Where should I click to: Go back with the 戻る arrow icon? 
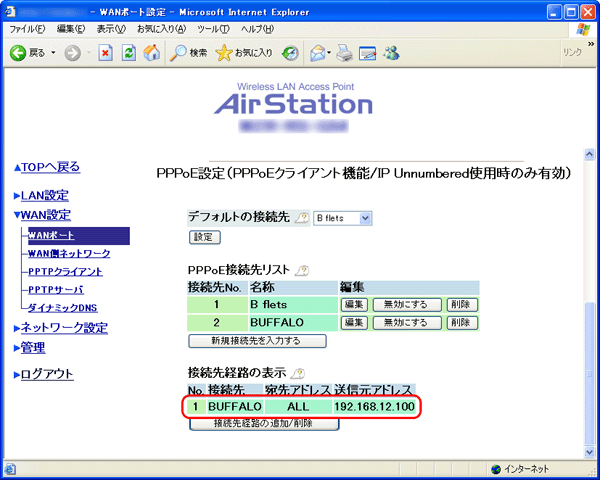pos(18,53)
